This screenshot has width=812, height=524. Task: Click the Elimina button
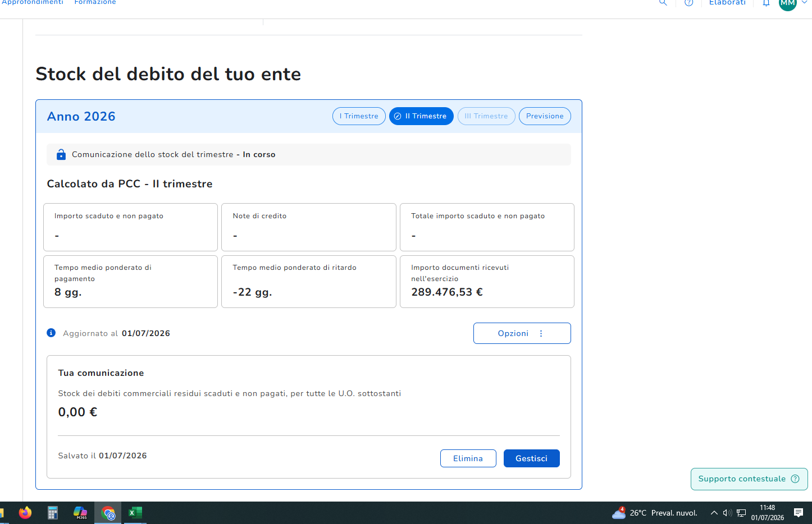468,458
